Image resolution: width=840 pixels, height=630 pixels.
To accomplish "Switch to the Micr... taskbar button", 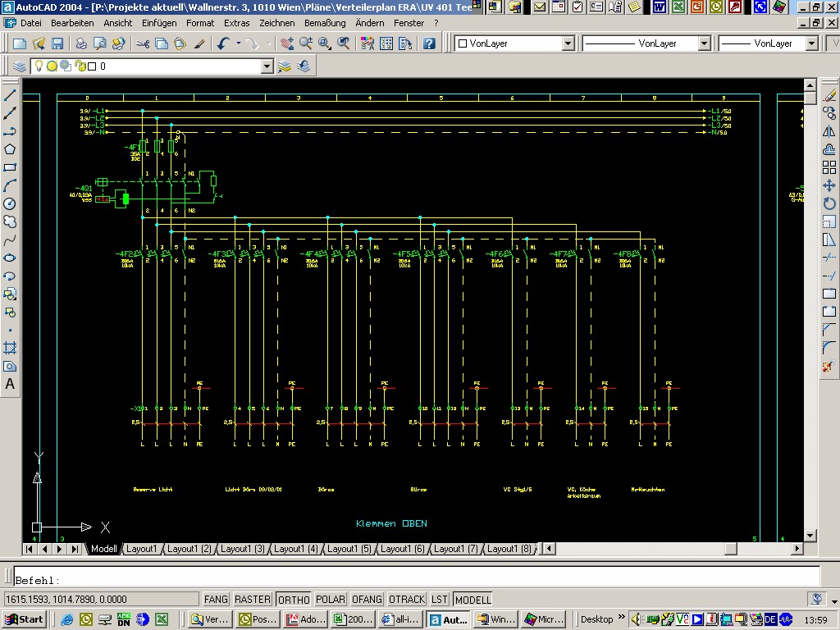I will tap(544, 619).
